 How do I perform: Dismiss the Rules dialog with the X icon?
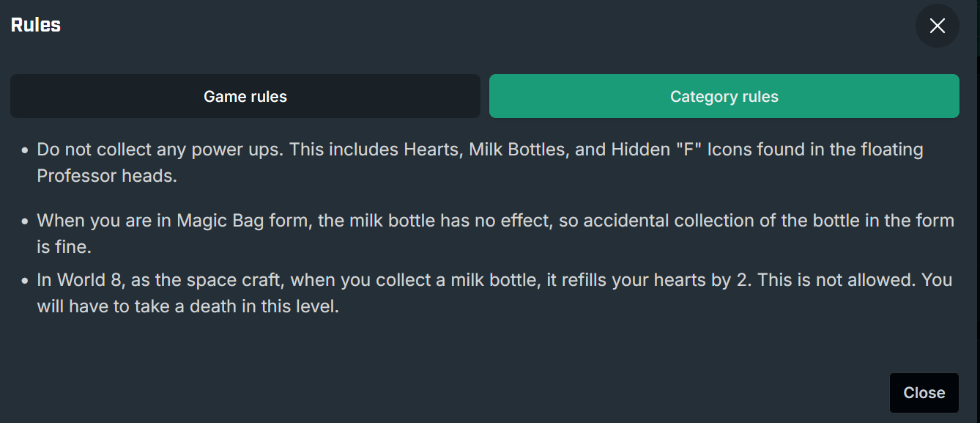coord(937,26)
